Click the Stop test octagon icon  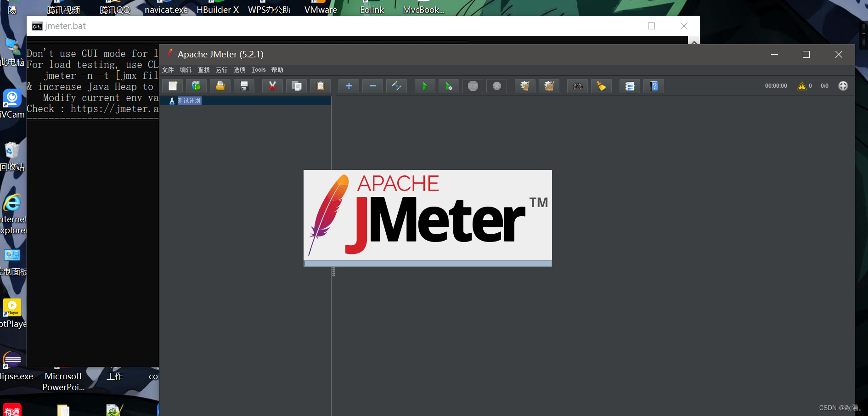click(473, 86)
